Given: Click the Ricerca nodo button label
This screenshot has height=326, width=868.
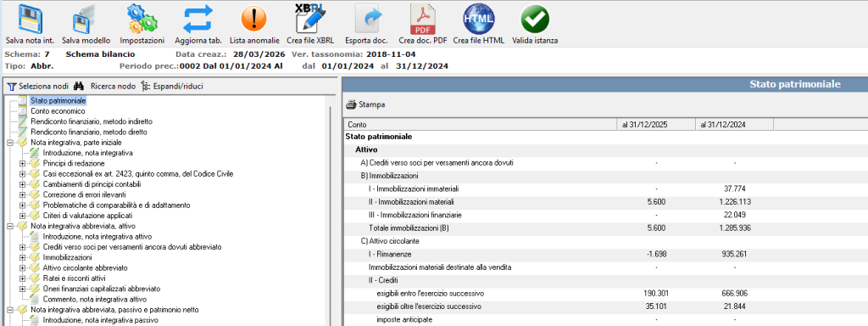Looking at the screenshot, I should coord(113,87).
